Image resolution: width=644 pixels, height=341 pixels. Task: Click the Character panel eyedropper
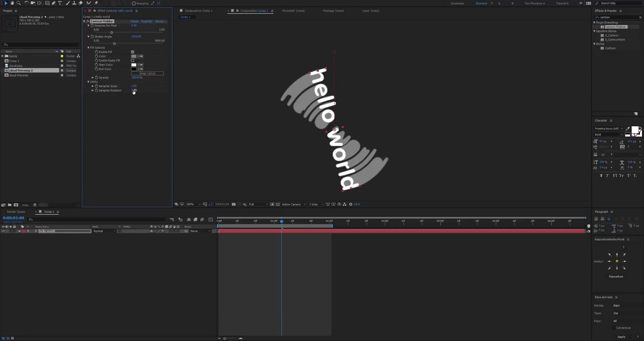click(x=627, y=129)
